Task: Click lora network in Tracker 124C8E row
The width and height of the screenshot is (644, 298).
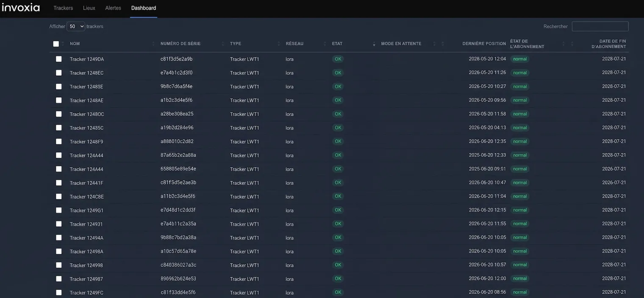Action: point(290,196)
